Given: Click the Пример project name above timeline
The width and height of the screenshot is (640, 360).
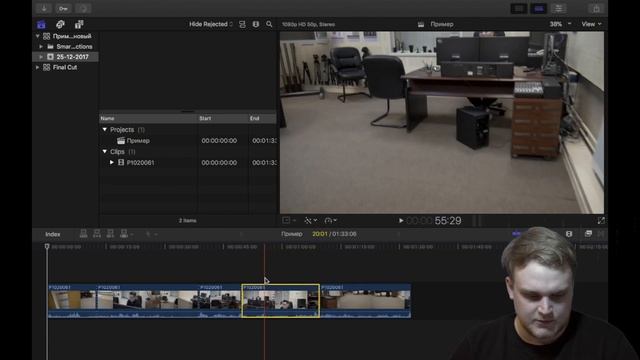Looking at the screenshot, I should [x=292, y=234].
